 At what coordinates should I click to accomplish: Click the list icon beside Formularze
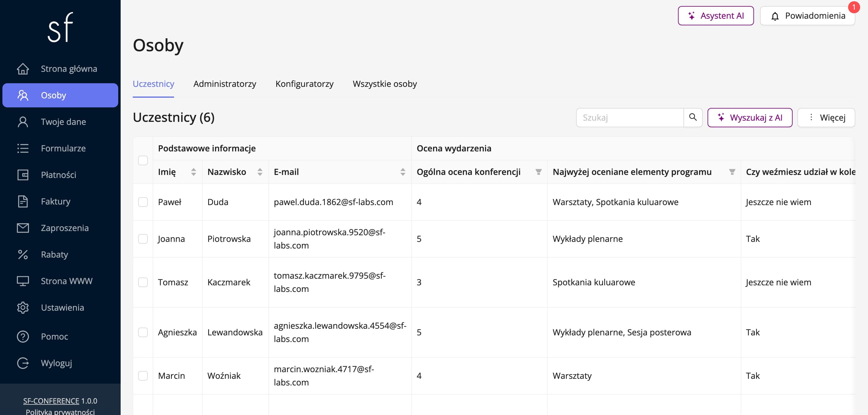(23, 149)
